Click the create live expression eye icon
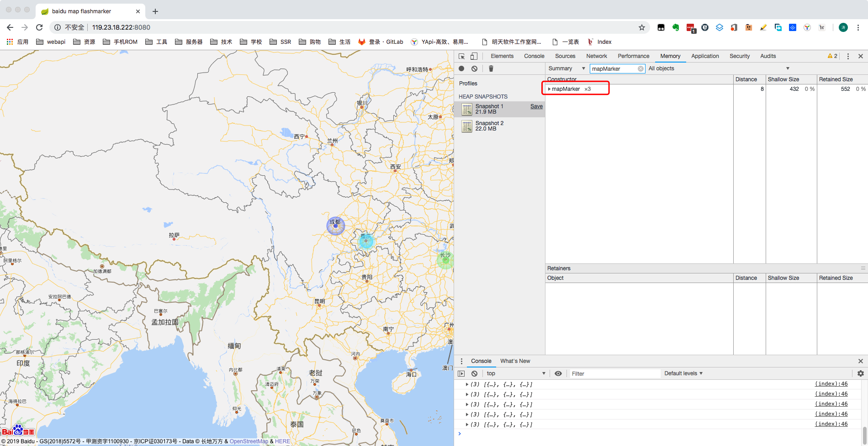Image resolution: width=868 pixels, height=446 pixels. [558, 373]
